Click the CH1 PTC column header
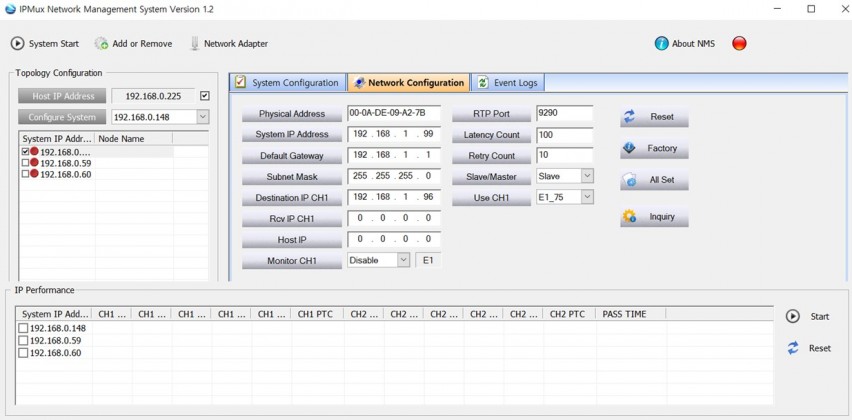Image resolution: width=852 pixels, height=420 pixels. pyautogui.click(x=317, y=314)
